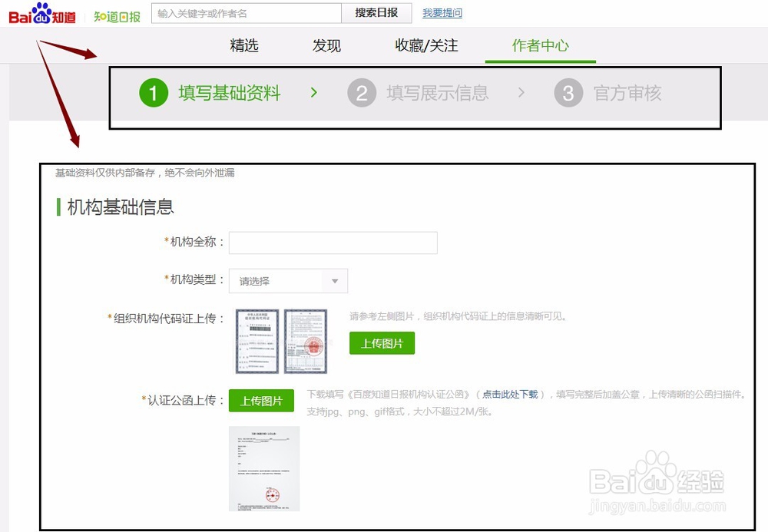
Task: Switch to the 发现 tab
Action: click(x=326, y=46)
